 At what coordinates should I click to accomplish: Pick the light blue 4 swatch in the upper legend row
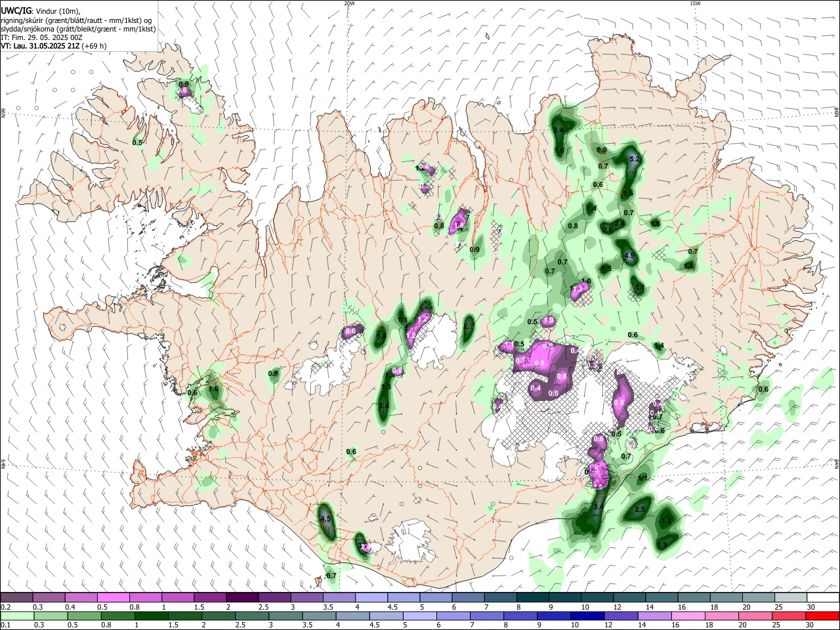(371, 598)
